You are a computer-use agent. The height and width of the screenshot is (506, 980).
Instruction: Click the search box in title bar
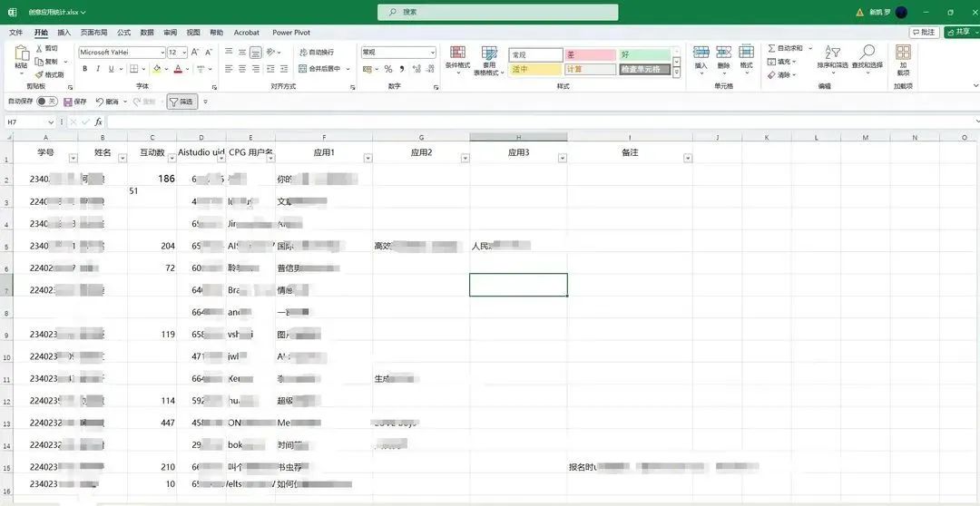(x=498, y=12)
